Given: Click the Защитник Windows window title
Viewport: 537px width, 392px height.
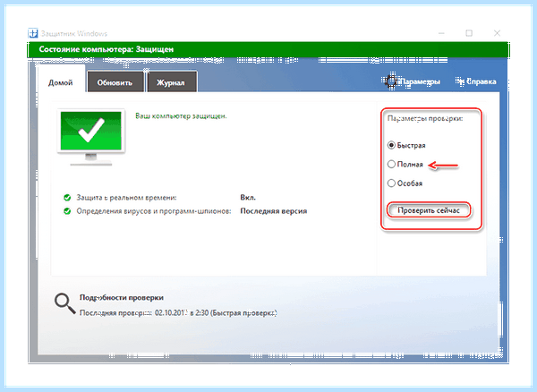Looking at the screenshot, I should pos(74,33).
